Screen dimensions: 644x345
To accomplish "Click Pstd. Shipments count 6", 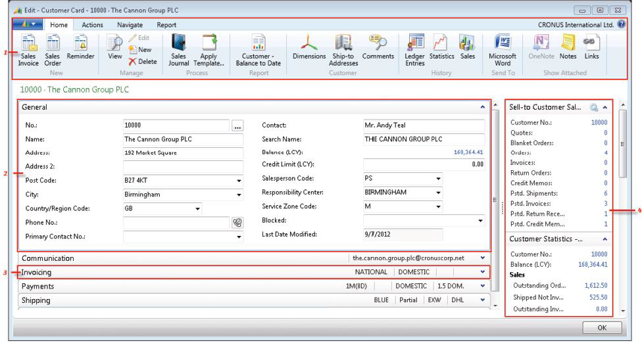I will (606, 193).
